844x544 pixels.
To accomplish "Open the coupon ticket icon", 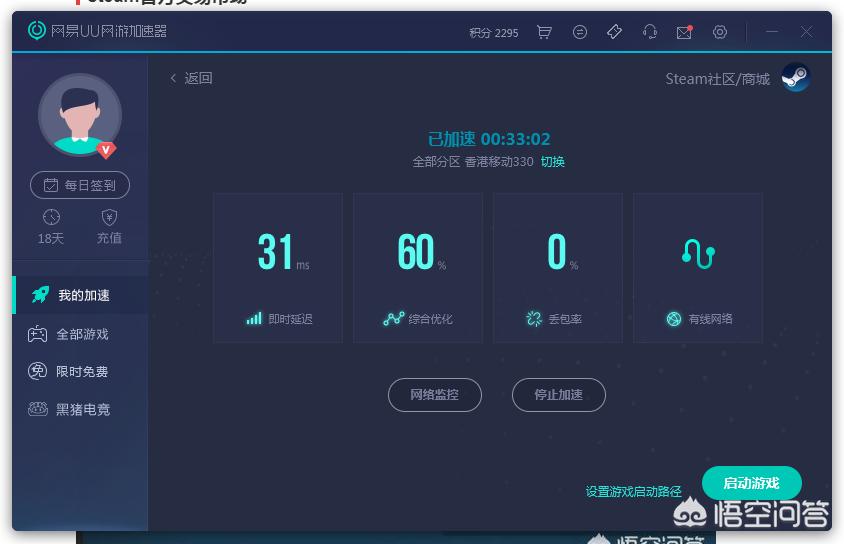I will click(614, 32).
